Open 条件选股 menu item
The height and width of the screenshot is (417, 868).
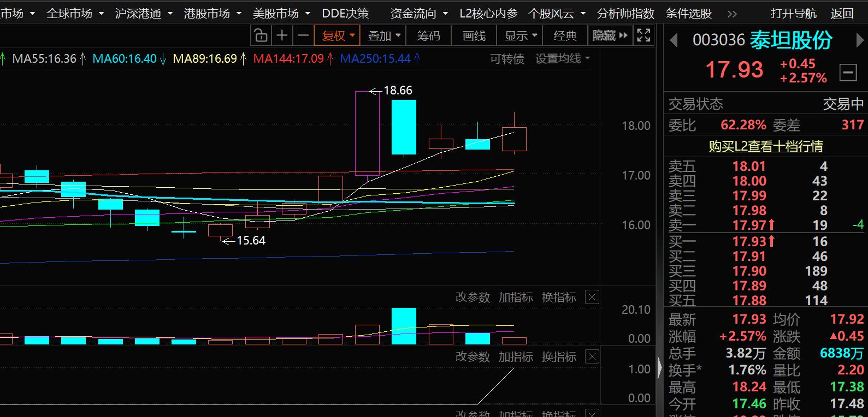click(x=689, y=14)
